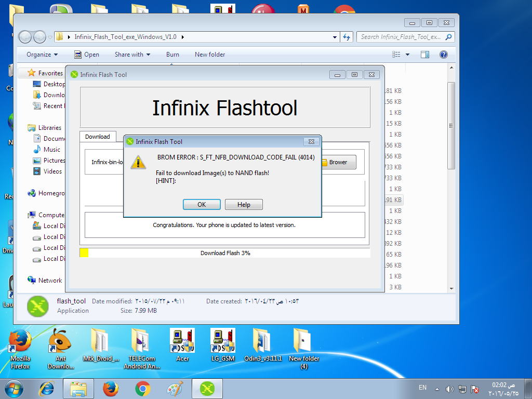This screenshot has height=399, width=532.
Task: Open Internet Explorer from the taskbar
Action: point(46,389)
